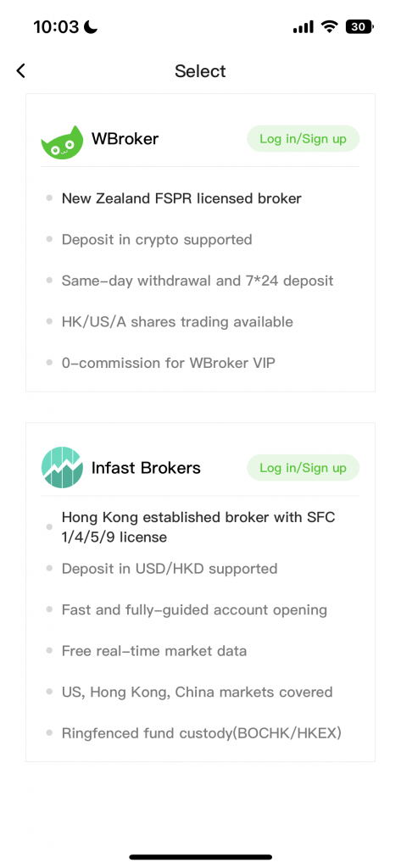Tap Free real-time market data line
The width and height of the screenshot is (401, 868).
(x=154, y=651)
